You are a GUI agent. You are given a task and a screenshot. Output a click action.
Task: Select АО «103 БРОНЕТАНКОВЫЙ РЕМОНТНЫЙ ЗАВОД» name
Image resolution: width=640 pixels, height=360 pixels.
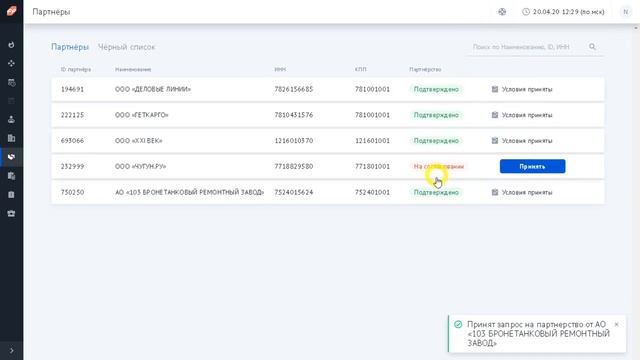coord(189,192)
